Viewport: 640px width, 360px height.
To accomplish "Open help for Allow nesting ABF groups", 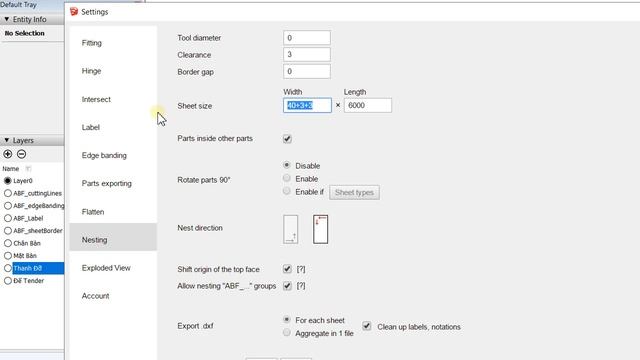I will (x=301, y=286).
